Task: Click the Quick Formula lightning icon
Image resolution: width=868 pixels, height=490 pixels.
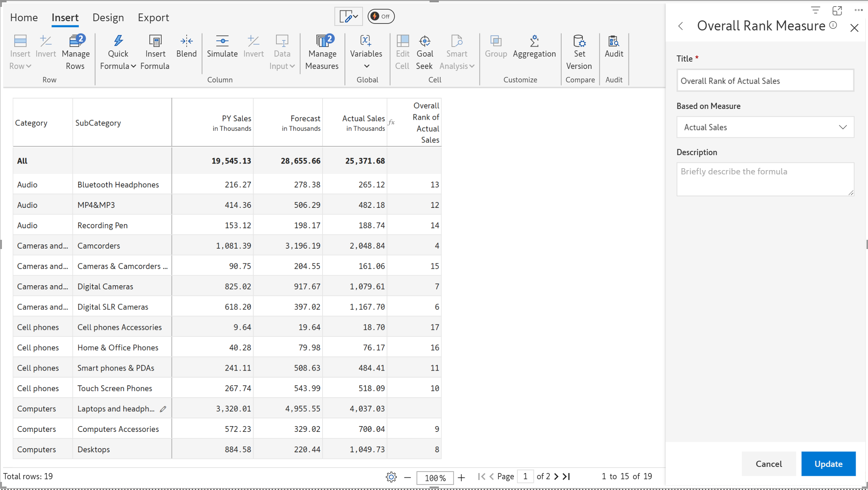Action: click(118, 41)
